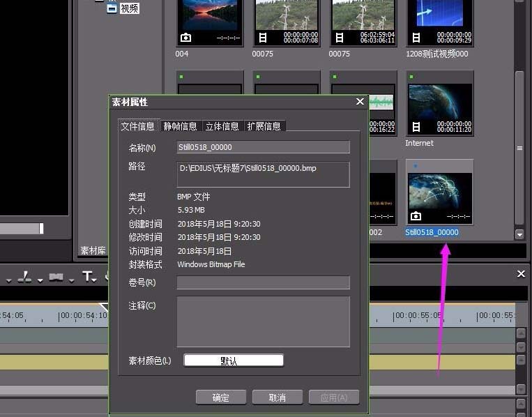Click the Windows Bitmap File format value
Screen dimensions: 532x417
211,264
